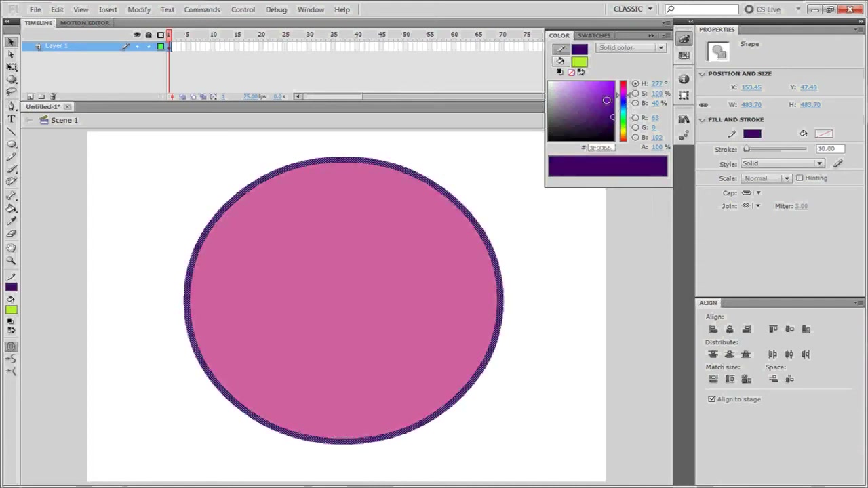The width and height of the screenshot is (868, 488).
Task: Collapse the Position and Size section
Action: tap(703, 73)
